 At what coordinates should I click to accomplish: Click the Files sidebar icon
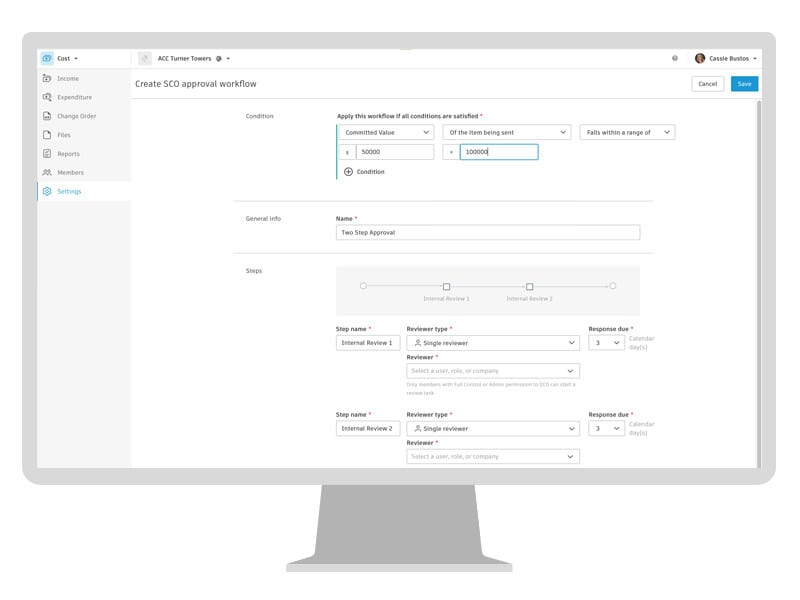(47, 135)
